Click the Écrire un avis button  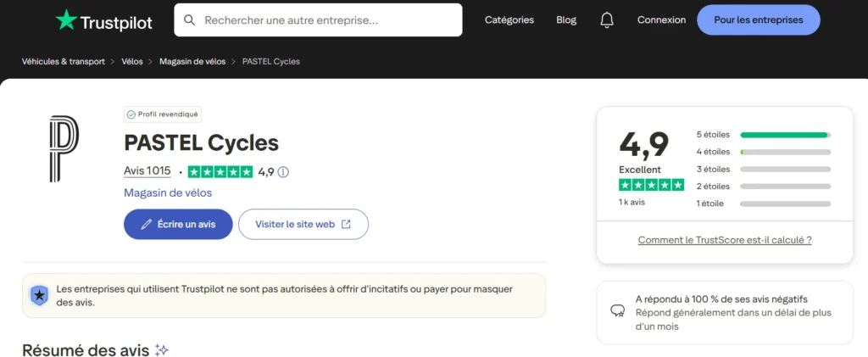[178, 224]
